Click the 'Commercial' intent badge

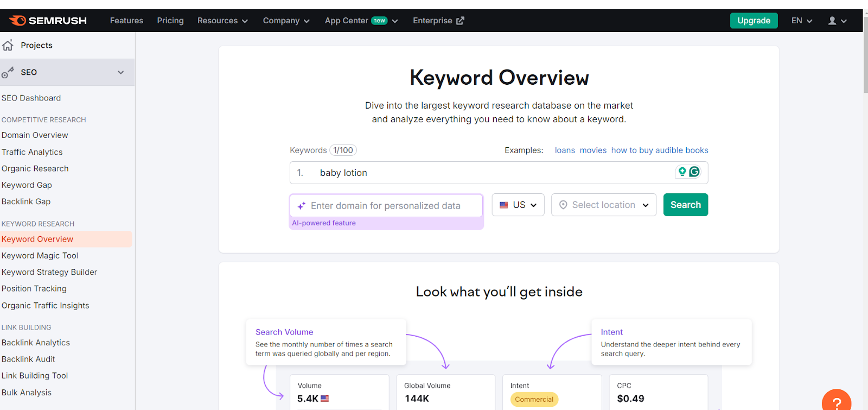[534, 399]
